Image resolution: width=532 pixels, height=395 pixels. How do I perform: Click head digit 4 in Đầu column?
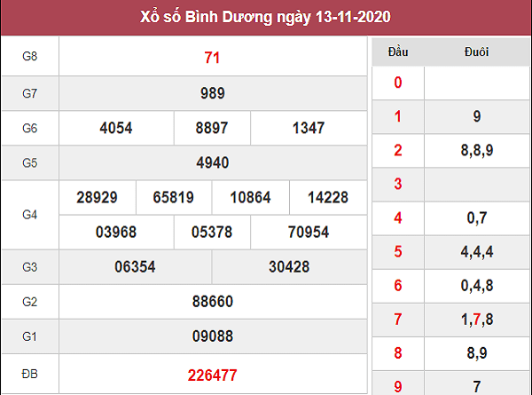click(x=398, y=217)
